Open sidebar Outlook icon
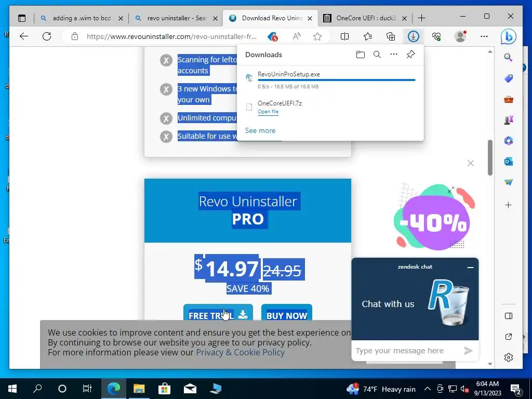The width and height of the screenshot is (532, 399). pyautogui.click(x=508, y=162)
